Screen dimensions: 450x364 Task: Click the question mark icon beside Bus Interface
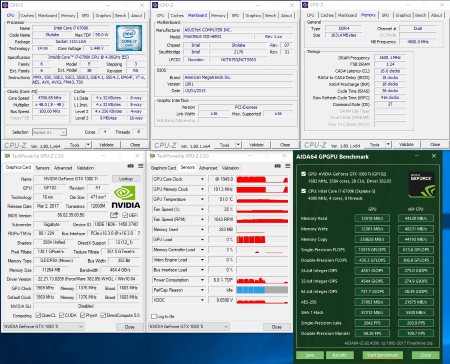[x=139, y=233]
